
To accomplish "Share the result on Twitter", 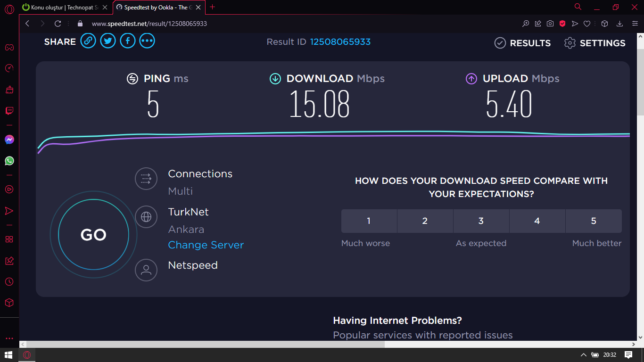I will pyautogui.click(x=108, y=41).
